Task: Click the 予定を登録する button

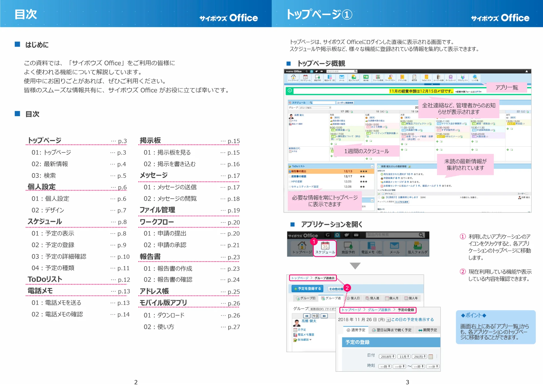Action: [x=307, y=289]
